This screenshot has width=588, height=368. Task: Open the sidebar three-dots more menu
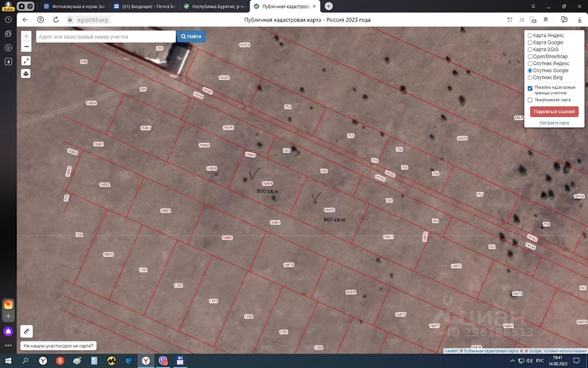pos(8,345)
